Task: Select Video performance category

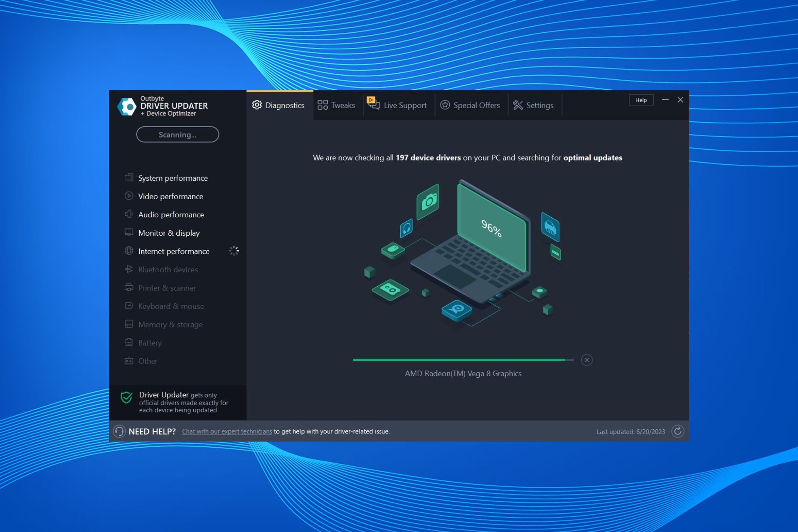Action: (x=170, y=196)
